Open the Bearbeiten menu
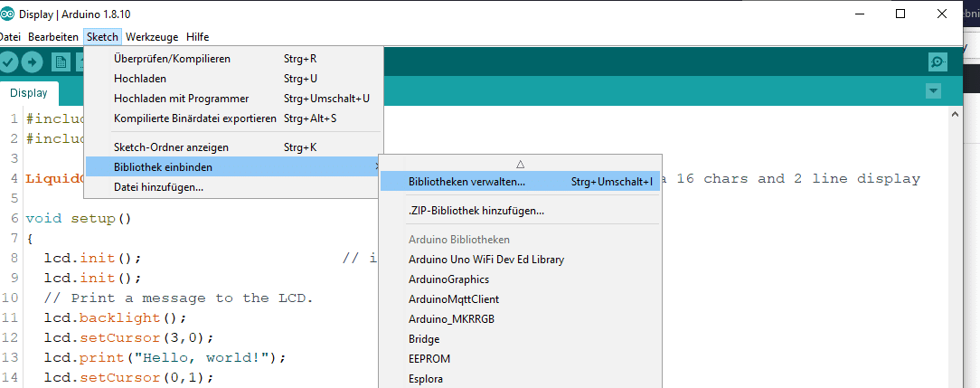 pos(53,37)
